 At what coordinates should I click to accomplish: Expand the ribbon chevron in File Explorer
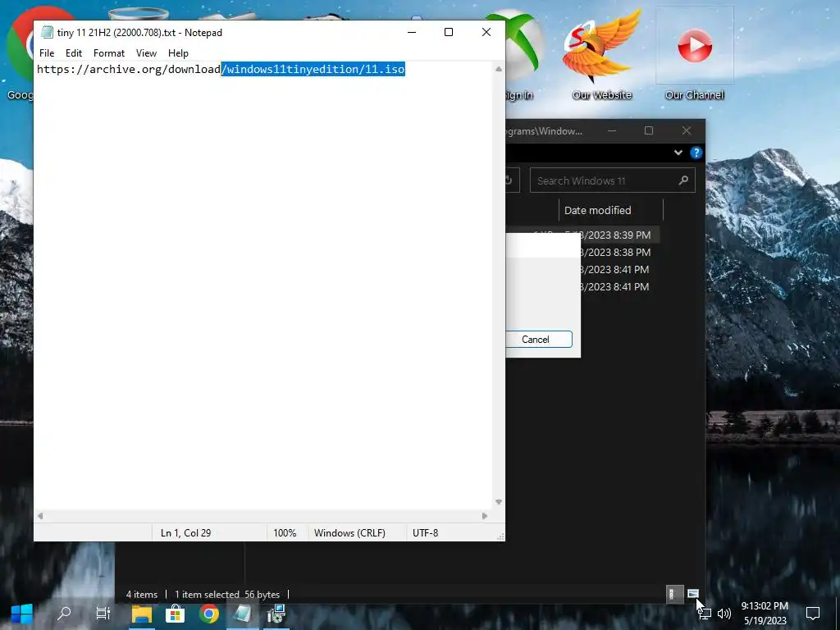coord(678,153)
